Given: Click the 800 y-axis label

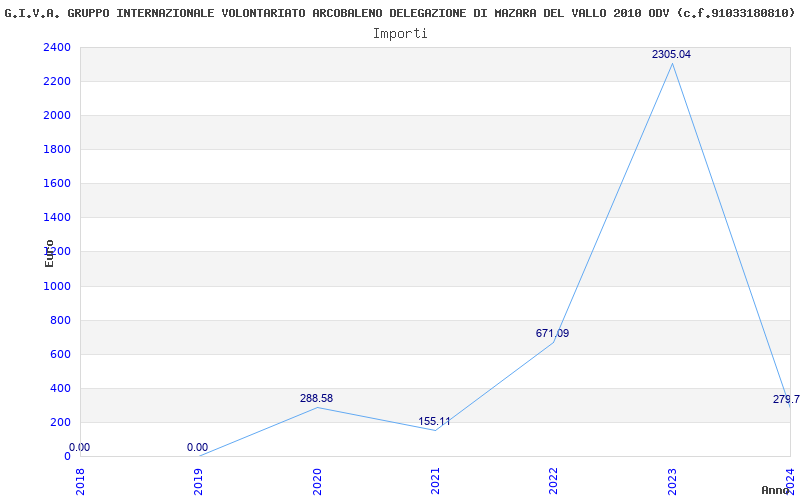Looking at the screenshot, I should tap(61, 320).
